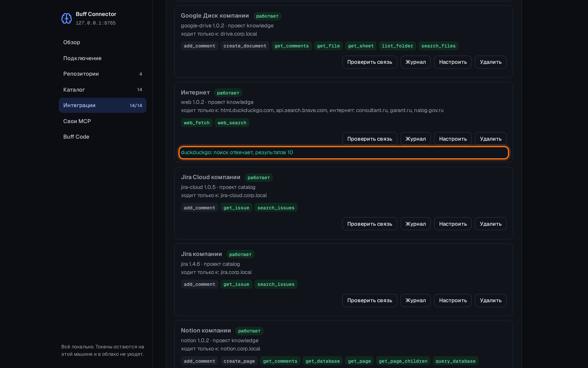Click the get_sheet tool tag
Image resolution: width=588 pixels, height=368 pixels.
[x=361, y=46]
